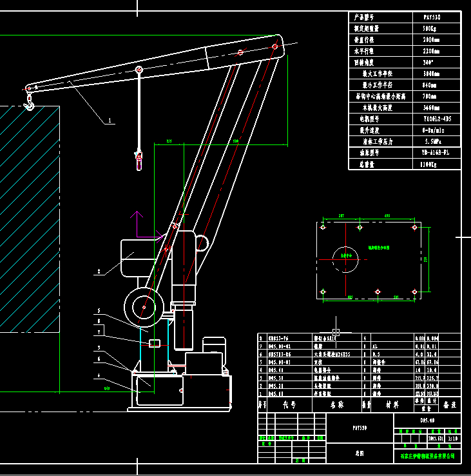Click the 总重量 label

[367, 164]
